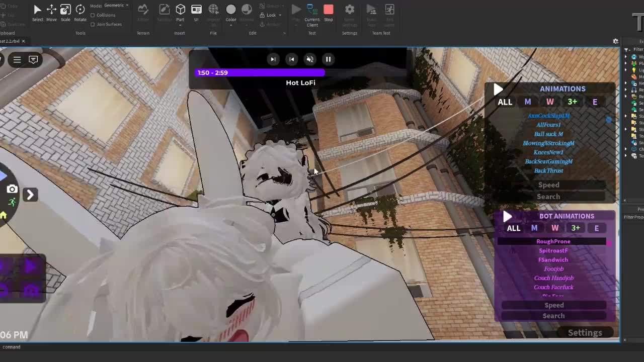Click the camera screenshot icon
The height and width of the screenshot is (362, 644).
12,190
